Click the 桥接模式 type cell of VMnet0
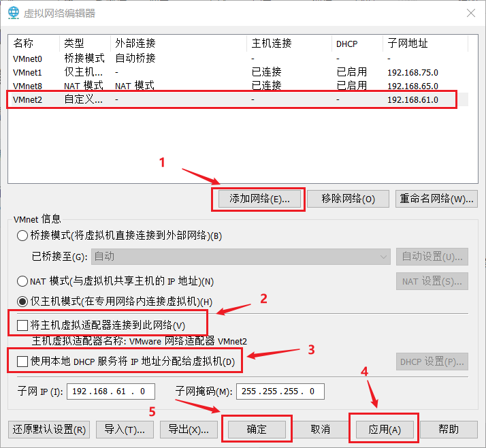The width and height of the screenshot is (486, 448). point(84,59)
